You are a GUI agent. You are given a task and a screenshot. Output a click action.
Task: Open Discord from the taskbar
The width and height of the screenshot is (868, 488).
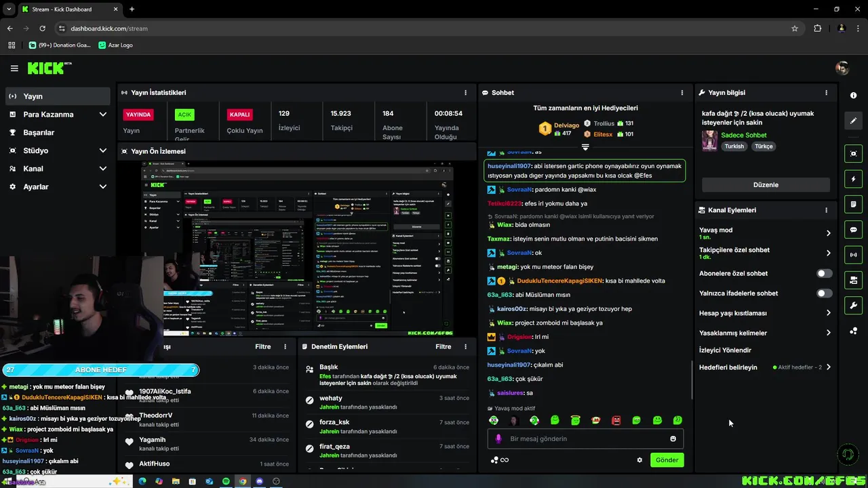[x=259, y=481]
